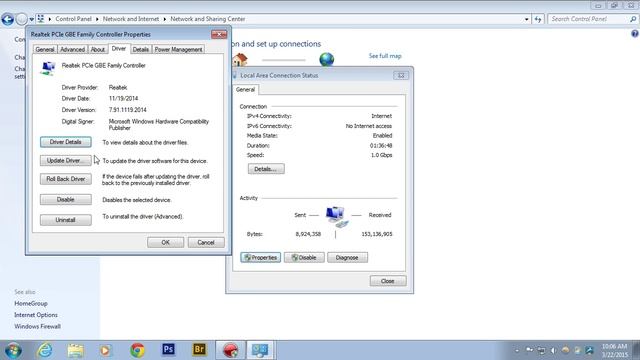Open the General tab in Realtek Properties
This screenshot has height=360, width=640.
45,49
